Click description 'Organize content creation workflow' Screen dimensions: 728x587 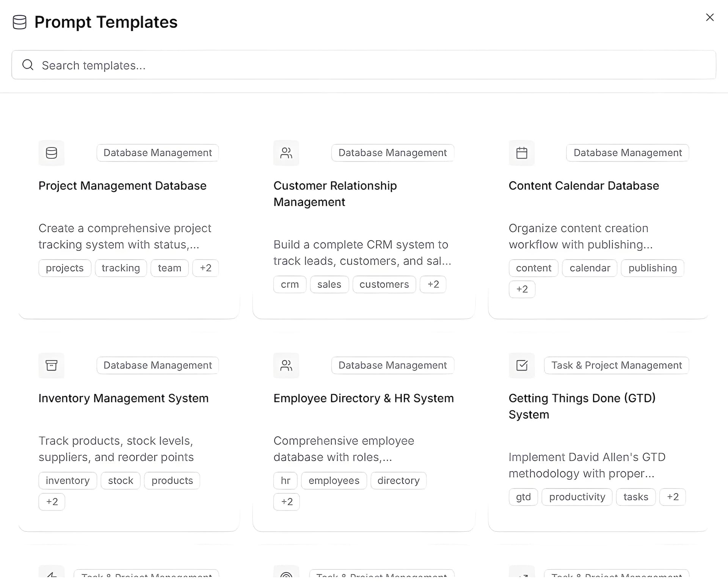(x=581, y=236)
